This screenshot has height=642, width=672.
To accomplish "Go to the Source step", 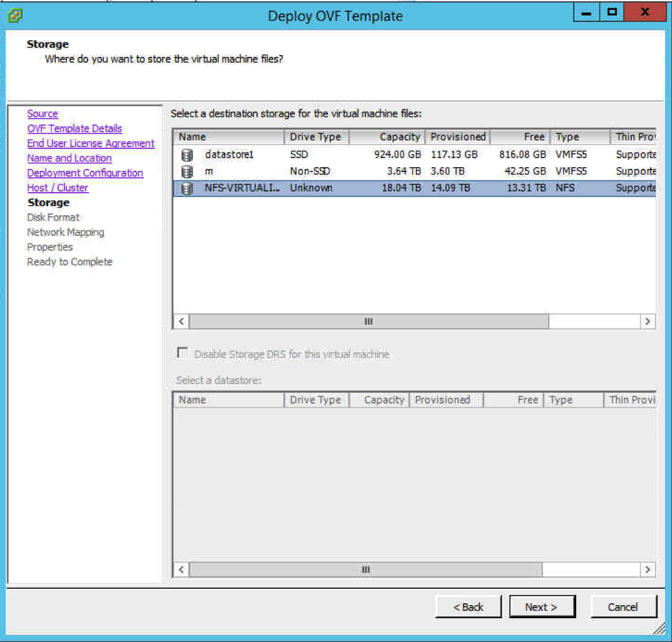I will click(x=43, y=114).
